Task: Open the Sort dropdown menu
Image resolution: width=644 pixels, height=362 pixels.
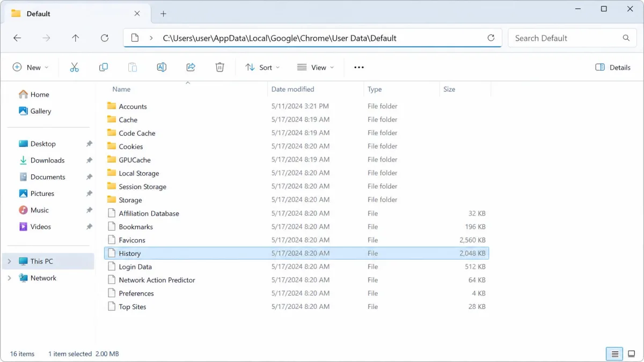Action: 262,67
